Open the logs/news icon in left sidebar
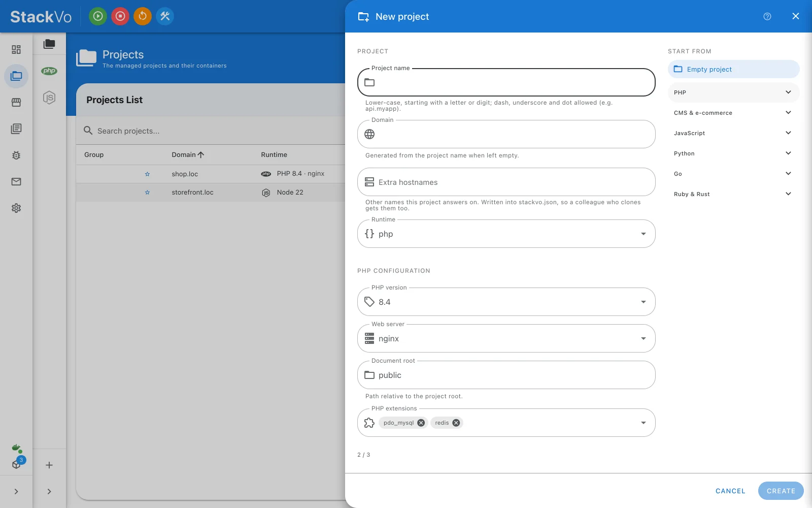The image size is (812, 508). pos(16,129)
